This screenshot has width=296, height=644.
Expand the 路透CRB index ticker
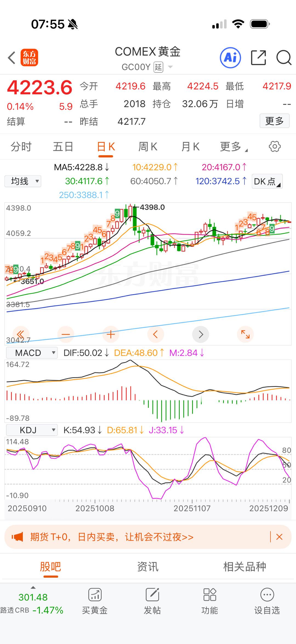pos(32,602)
